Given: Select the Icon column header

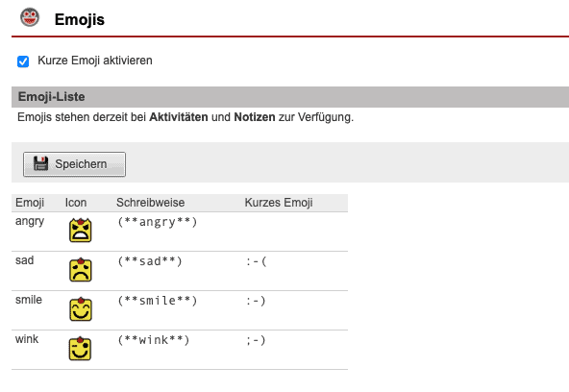Looking at the screenshot, I should [x=76, y=203].
